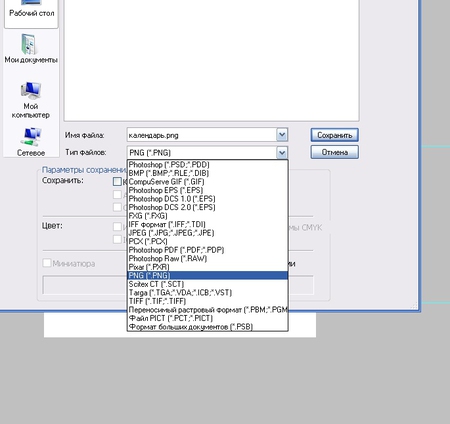Click the Имя файла field with календарь.png
450x424 pixels.
tap(202, 135)
